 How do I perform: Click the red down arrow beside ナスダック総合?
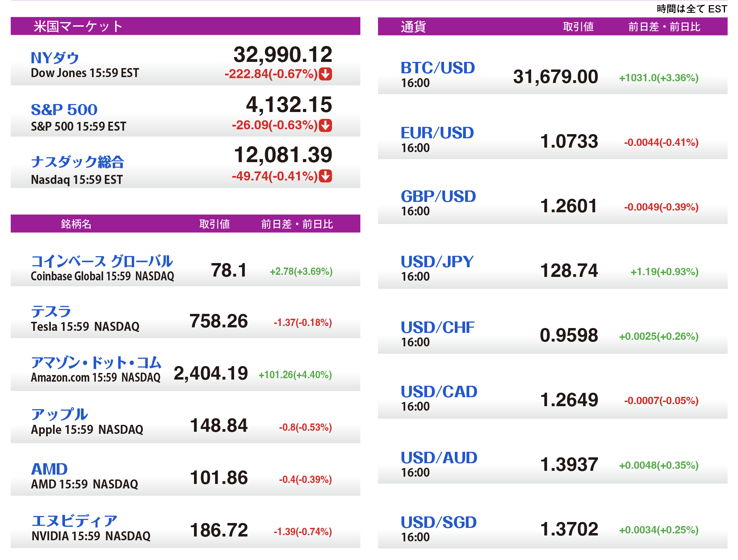325,176
